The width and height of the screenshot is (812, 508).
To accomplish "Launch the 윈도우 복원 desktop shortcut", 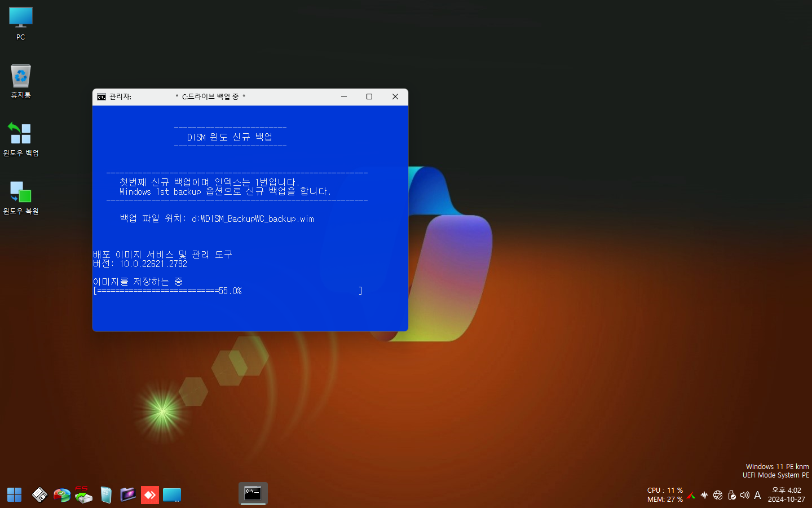I will (21, 198).
